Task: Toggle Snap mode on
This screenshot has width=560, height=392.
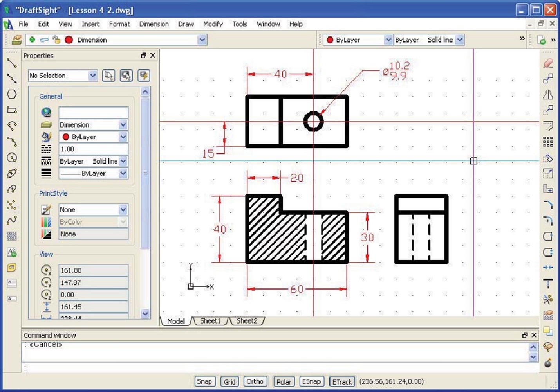Action: pos(204,381)
